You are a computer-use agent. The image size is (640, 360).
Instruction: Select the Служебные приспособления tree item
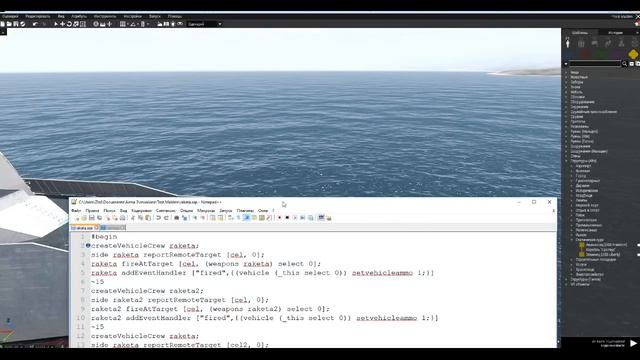click(x=594, y=112)
